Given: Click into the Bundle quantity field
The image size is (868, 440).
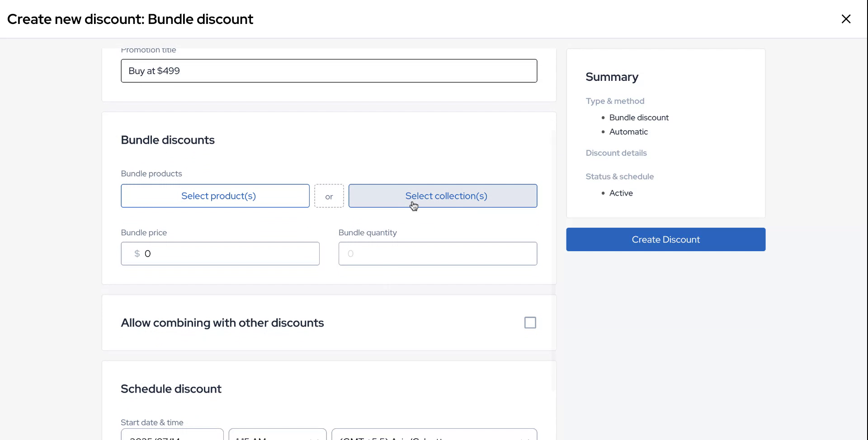Looking at the screenshot, I should pyautogui.click(x=438, y=254).
